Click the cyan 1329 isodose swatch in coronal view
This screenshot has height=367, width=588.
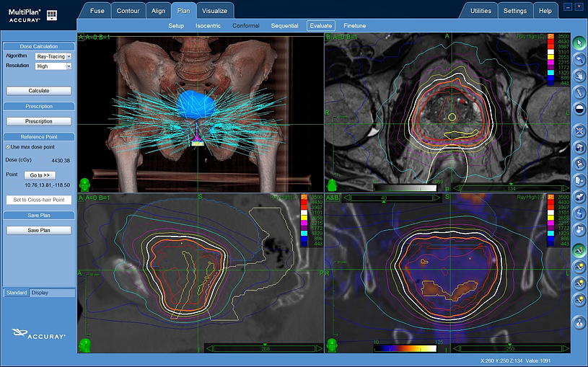tap(550, 233)
